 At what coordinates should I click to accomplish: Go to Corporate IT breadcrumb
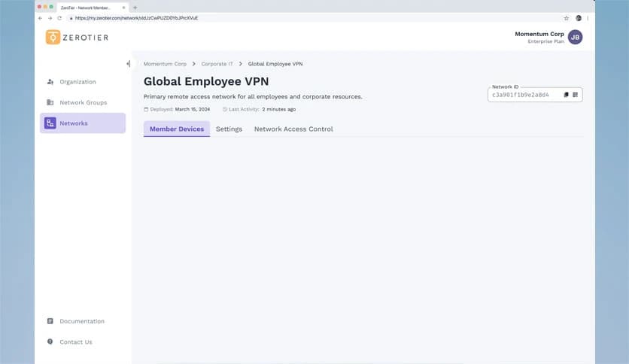(217, 64)
